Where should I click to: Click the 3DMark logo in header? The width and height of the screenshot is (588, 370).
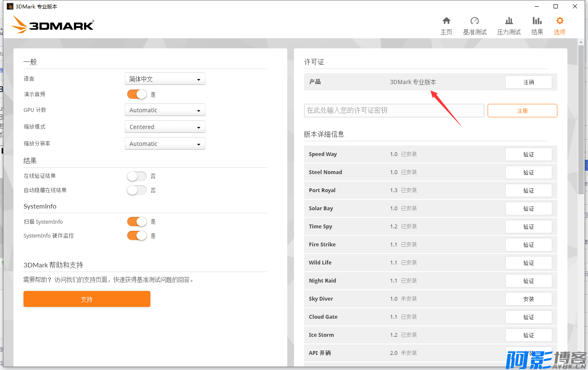[x=53, y=25]
